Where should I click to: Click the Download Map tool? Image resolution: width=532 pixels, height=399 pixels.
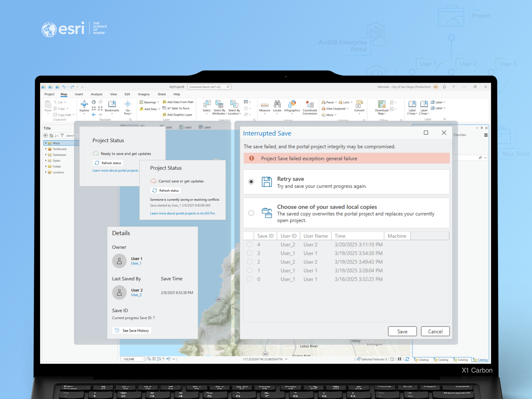pyautogui.click(x=382, y=107)
